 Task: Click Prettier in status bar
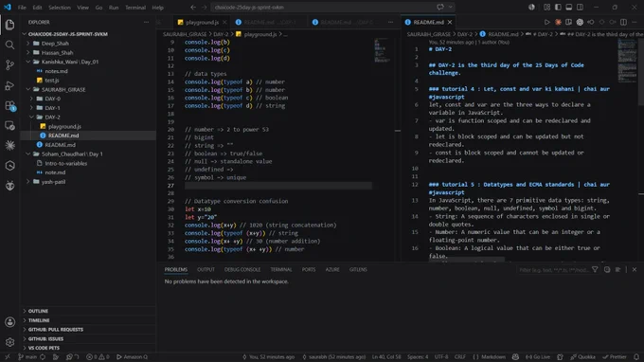click(x=615, y=356)
